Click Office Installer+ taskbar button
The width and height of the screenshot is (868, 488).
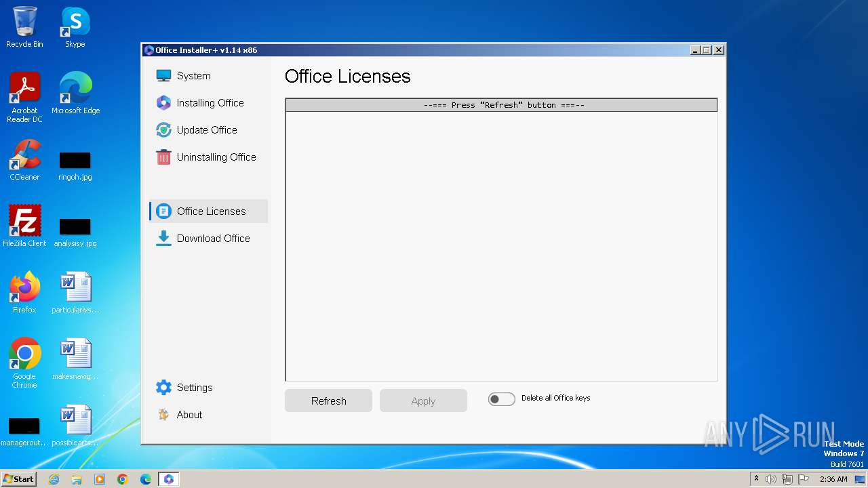pyautogui.click(x=169, y=479)
